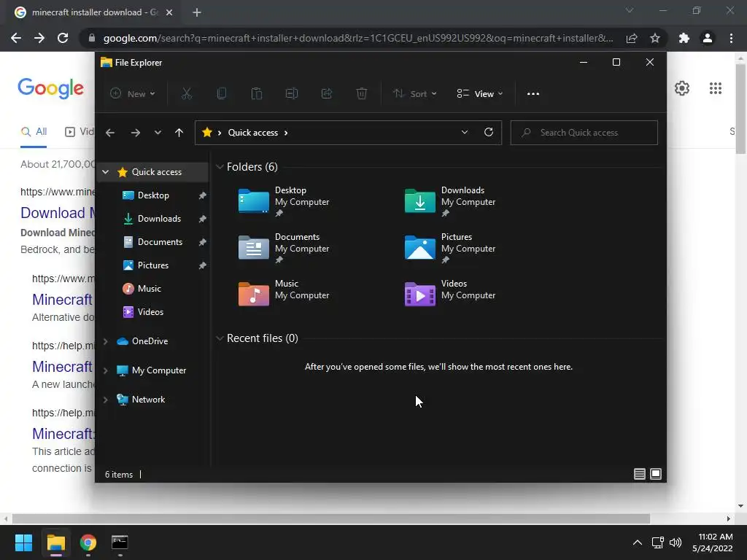This screenshot has width=747, height=560.
Task: Click Chrome icon in taskbar
Action: point(88,542)
